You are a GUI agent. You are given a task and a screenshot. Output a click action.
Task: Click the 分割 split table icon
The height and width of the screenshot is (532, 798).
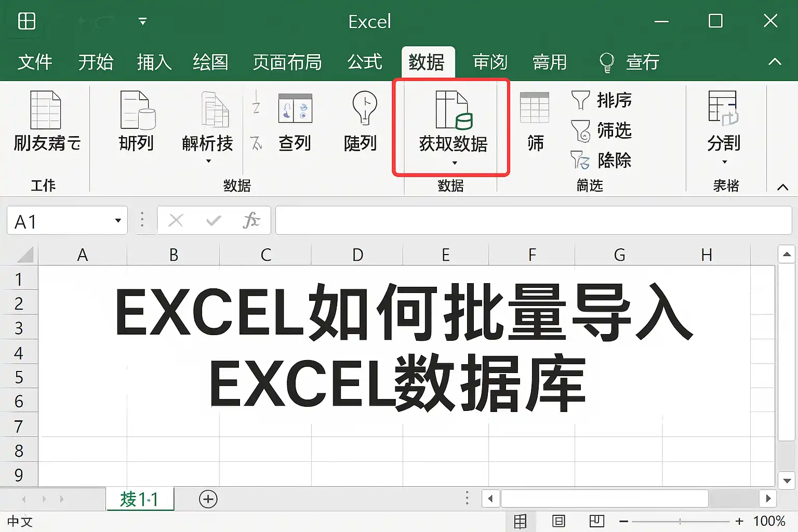tap(724, 108)
